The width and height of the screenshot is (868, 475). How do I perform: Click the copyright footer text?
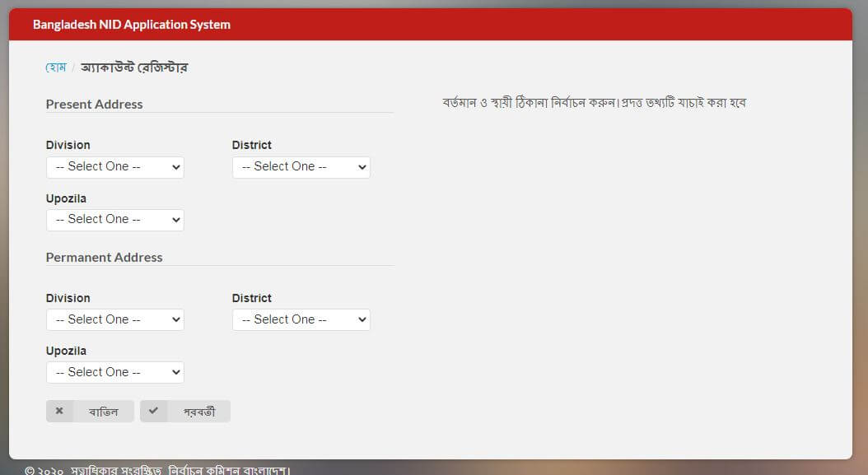point(157,471)
